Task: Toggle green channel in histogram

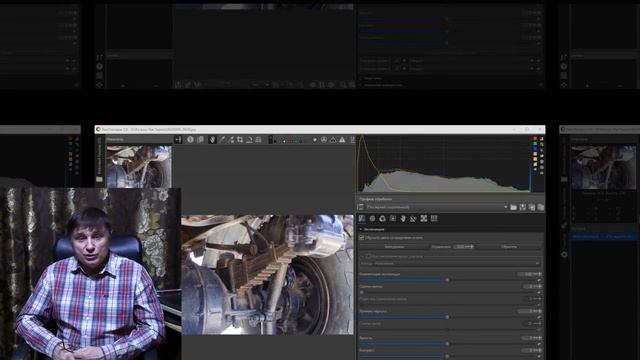Action: click(x=535, y=144)
